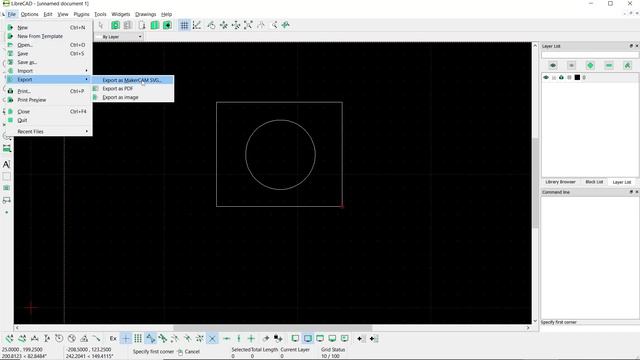Show all layers using eye icon
The width and height of the screenshot is (640, 360).
(553, 65)
